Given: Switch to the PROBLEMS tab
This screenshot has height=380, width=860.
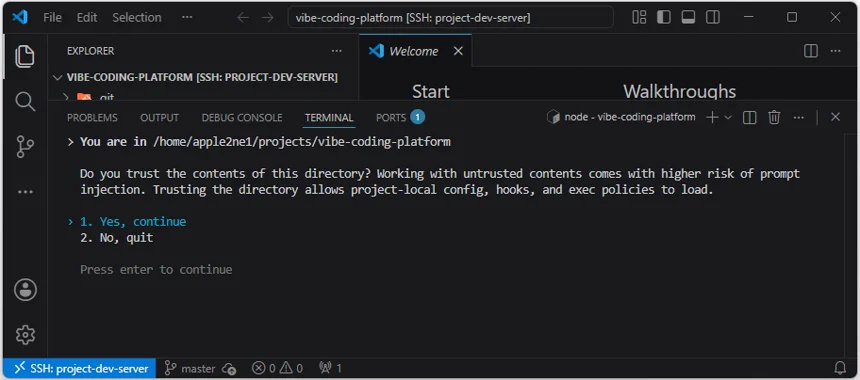Looking at the screenshot, I should pos(92,117).
